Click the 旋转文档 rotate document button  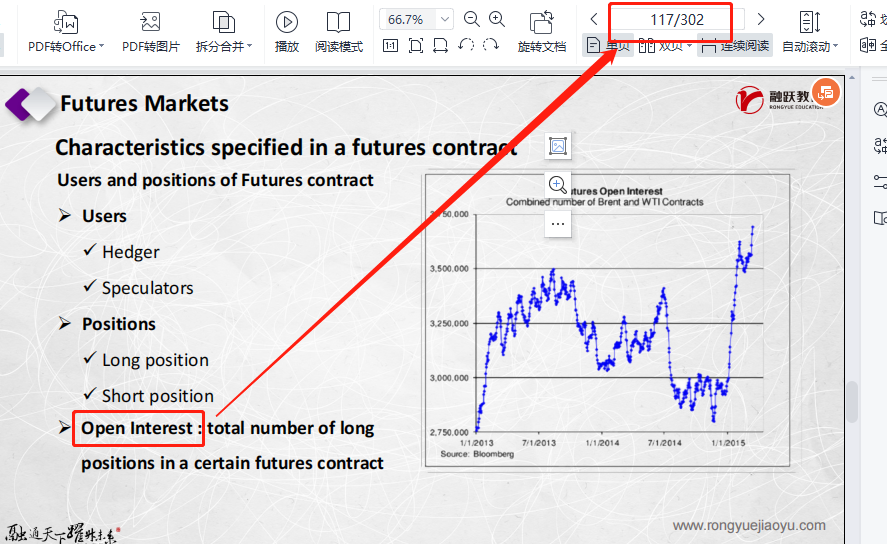[542, 31]
